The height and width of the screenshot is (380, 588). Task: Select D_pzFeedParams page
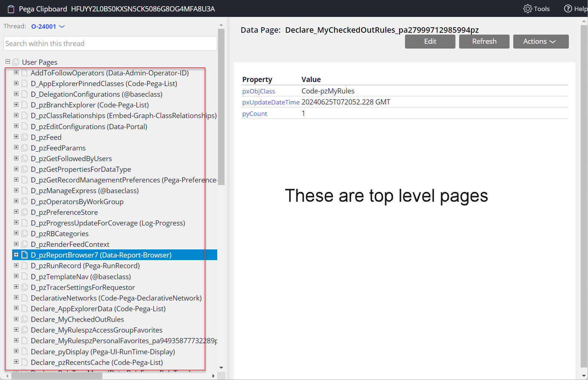tap(58, 148)
